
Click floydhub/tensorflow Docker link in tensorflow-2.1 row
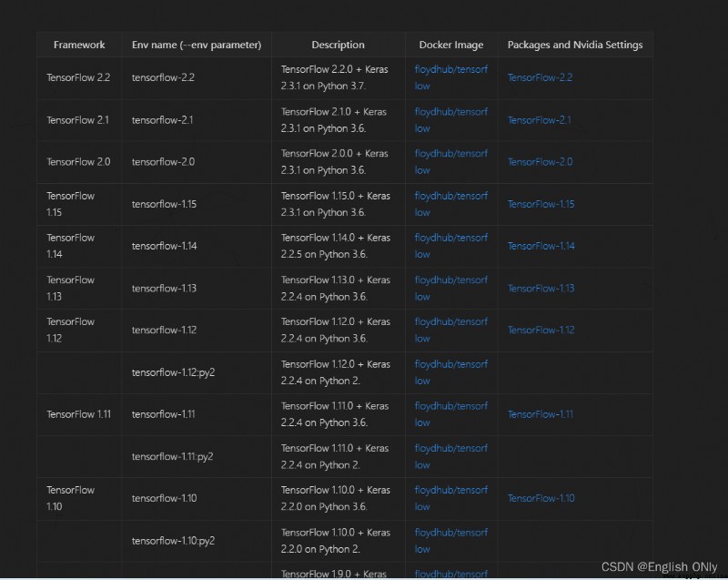click(450, 120)
